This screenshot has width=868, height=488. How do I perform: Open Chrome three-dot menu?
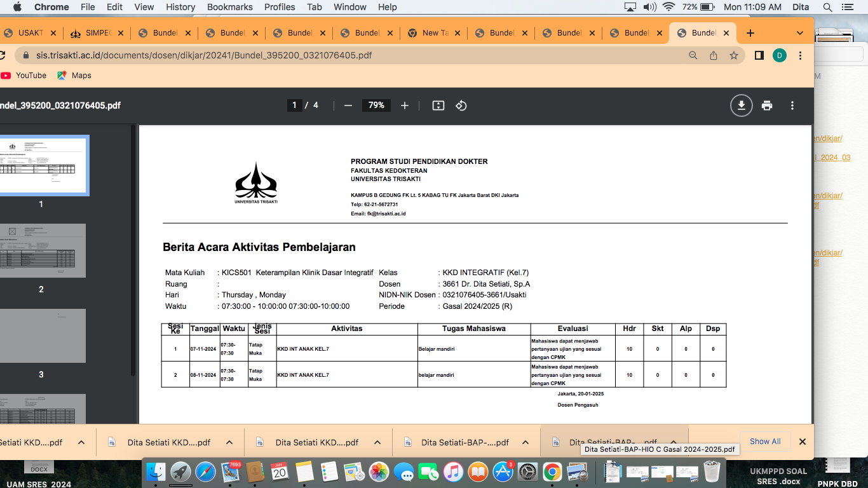coord(801,55)
